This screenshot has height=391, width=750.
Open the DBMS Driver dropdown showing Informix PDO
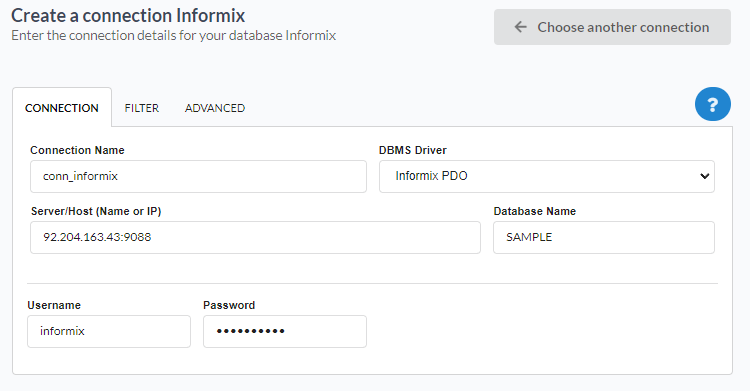(x=547, y=176)
